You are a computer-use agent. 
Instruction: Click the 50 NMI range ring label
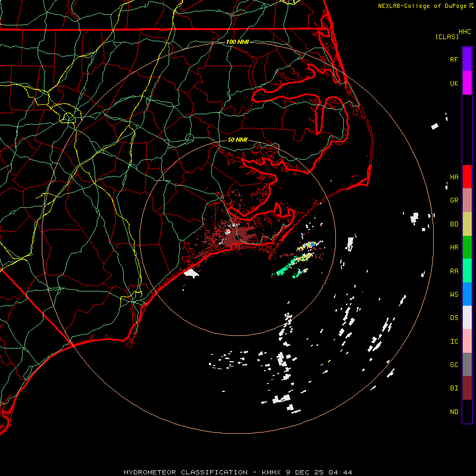237,140
